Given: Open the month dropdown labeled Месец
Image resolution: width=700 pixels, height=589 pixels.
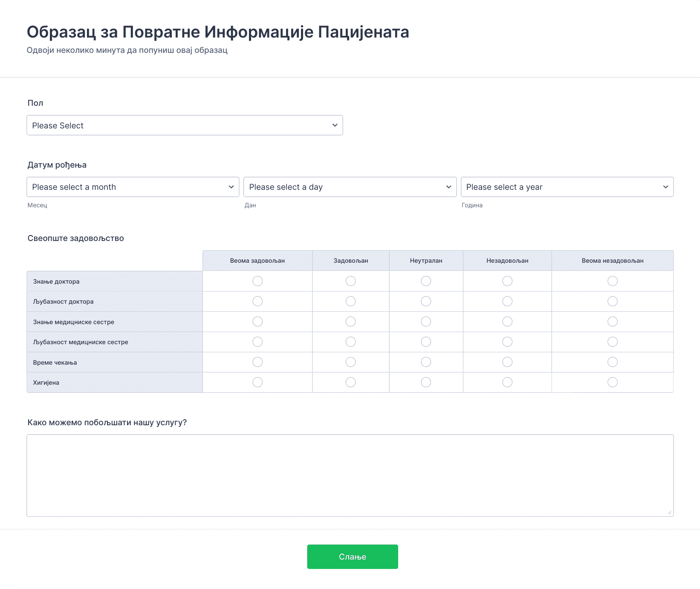Looking at the screenshot, I should point(133,187).
